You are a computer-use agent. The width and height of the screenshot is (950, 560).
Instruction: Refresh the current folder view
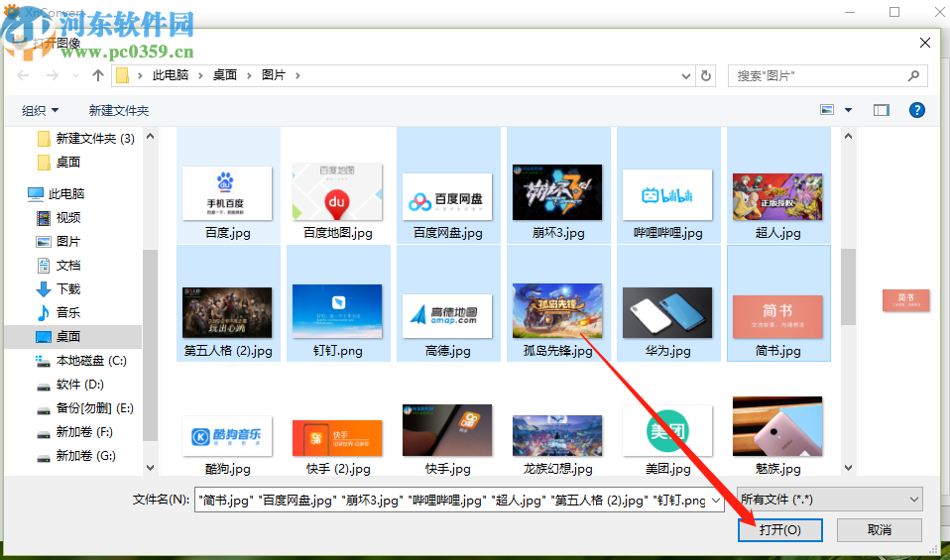[706, 75]
